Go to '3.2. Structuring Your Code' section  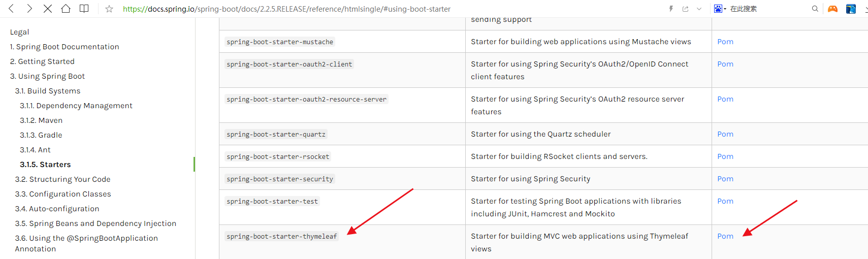tap(62, 179)
